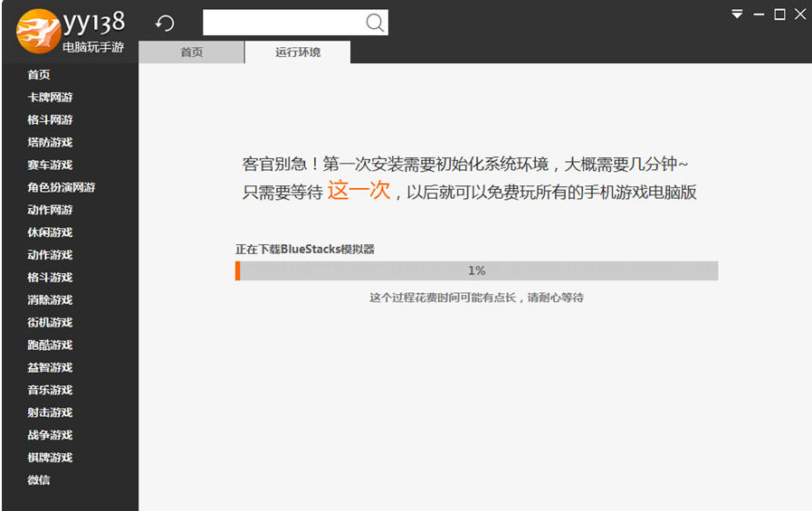Click the BlueStacks download progress bar

pos(476,270)
